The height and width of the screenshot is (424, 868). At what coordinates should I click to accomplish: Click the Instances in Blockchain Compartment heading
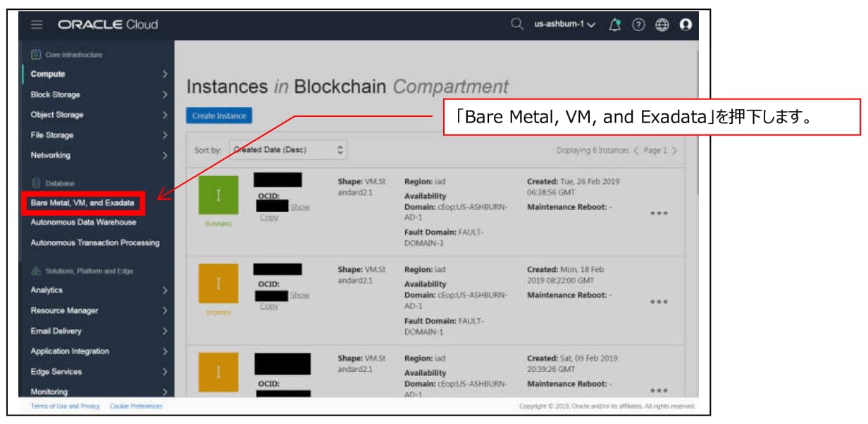pyautogui.click(x=347, y=87)
